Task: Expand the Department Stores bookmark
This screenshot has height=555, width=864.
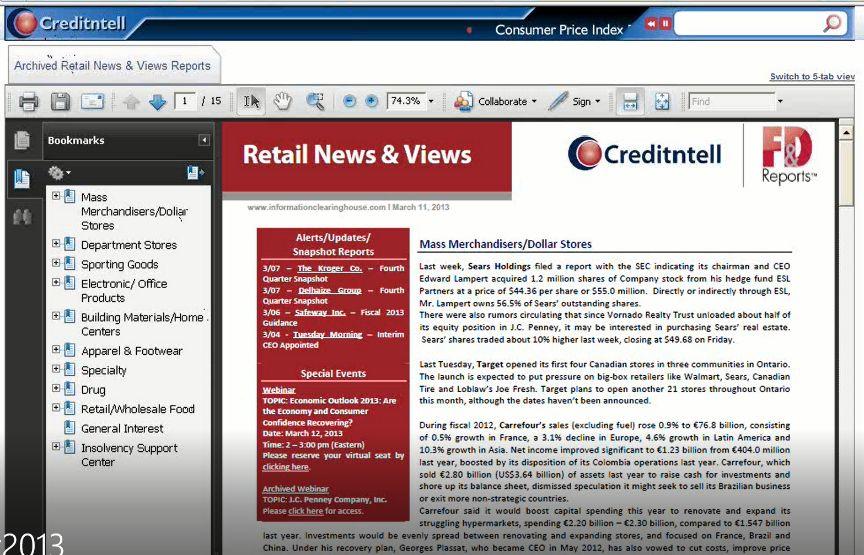Action: click(56, 243)
